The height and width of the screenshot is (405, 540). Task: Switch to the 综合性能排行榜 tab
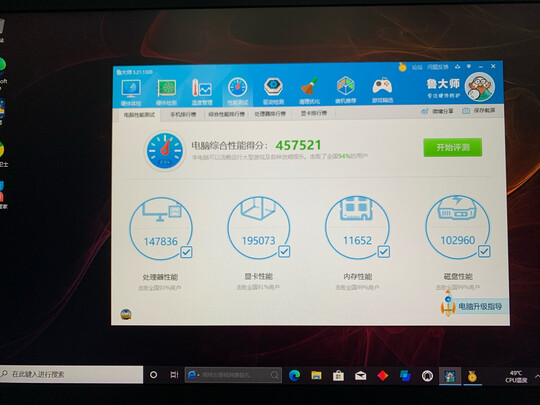(x=226, y=114)
